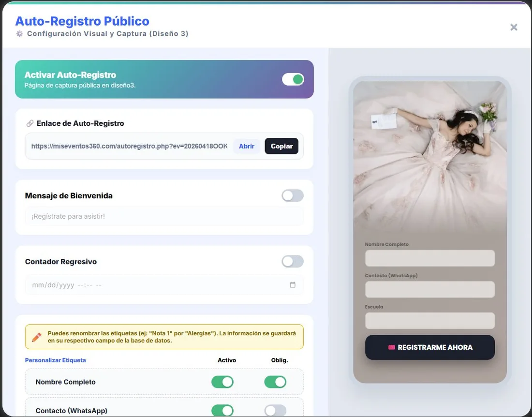This screenshot has height=417, width=532.
Task: Click the Contacto (WhatsApp) preview field
Action: [x=430, y=289]
